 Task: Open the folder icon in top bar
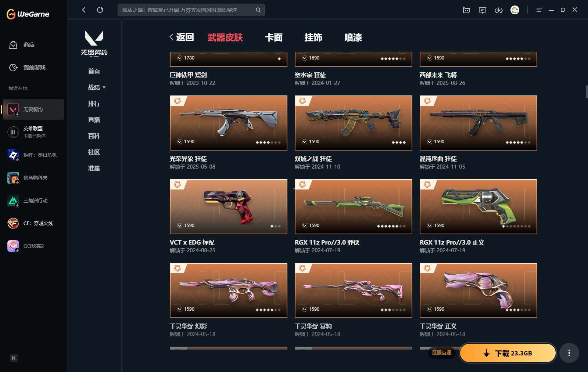[466, 10]
